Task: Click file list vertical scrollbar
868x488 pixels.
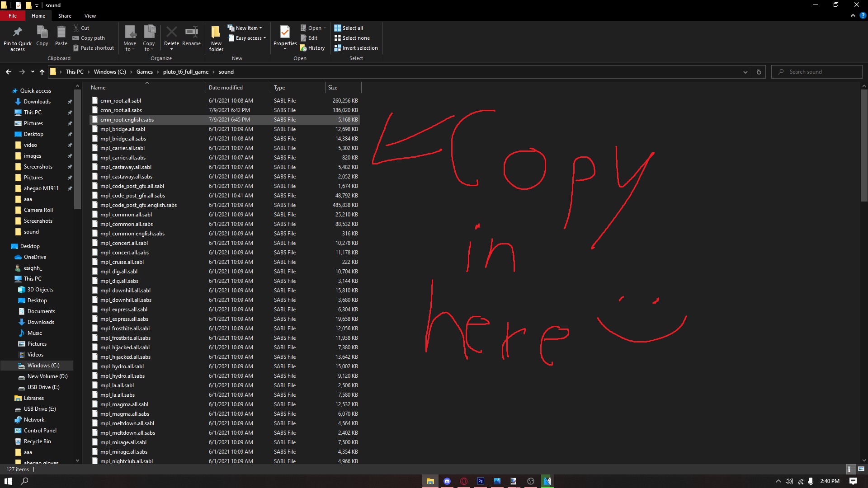Action: 864,145
